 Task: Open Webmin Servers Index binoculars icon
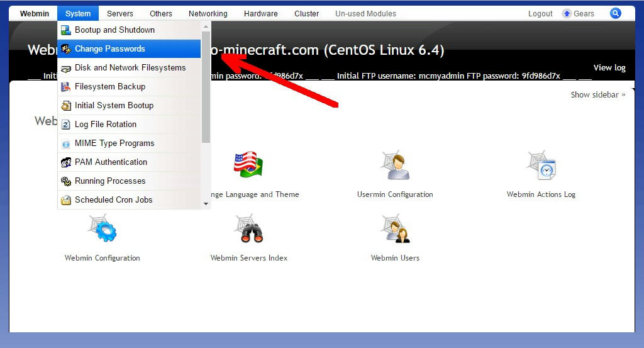pos(249,228)
